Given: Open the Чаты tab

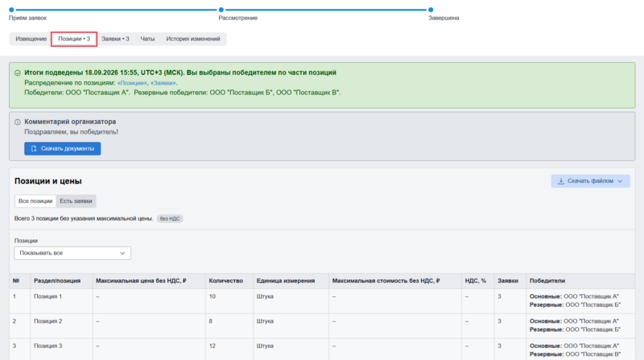Looking at the screenshot, I should [x=147, y=39].
